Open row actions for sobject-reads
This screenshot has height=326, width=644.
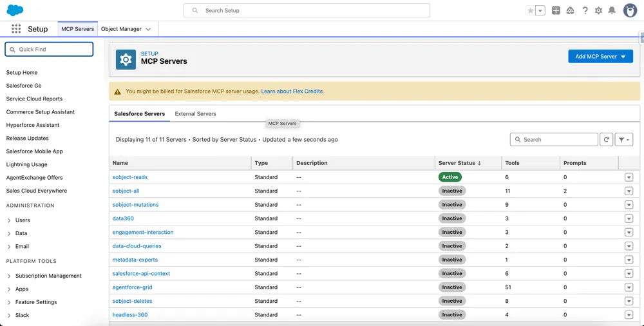629,177
